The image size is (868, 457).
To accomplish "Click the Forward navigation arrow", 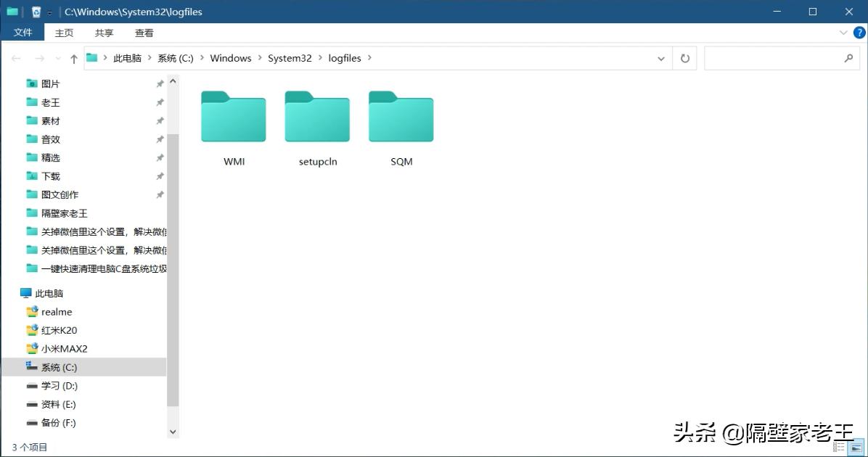I will [39, 58].
